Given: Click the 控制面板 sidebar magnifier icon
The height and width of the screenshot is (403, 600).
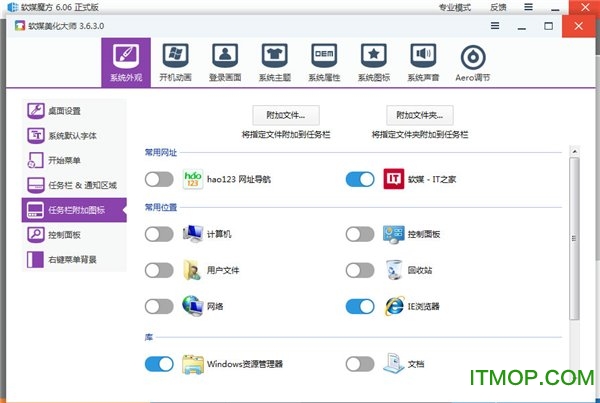Looking at the screenshot, I should coord(36,235).
